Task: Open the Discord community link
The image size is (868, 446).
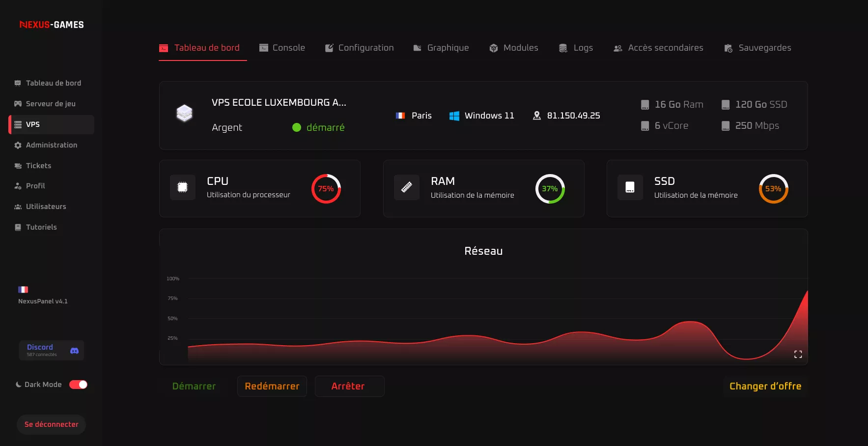Action: [x=52, y=351]
